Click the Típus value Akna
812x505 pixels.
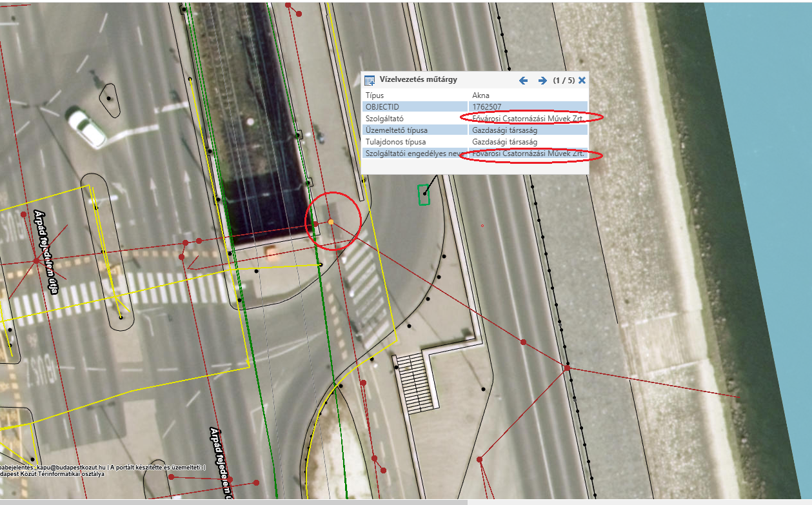pos(481,95)
